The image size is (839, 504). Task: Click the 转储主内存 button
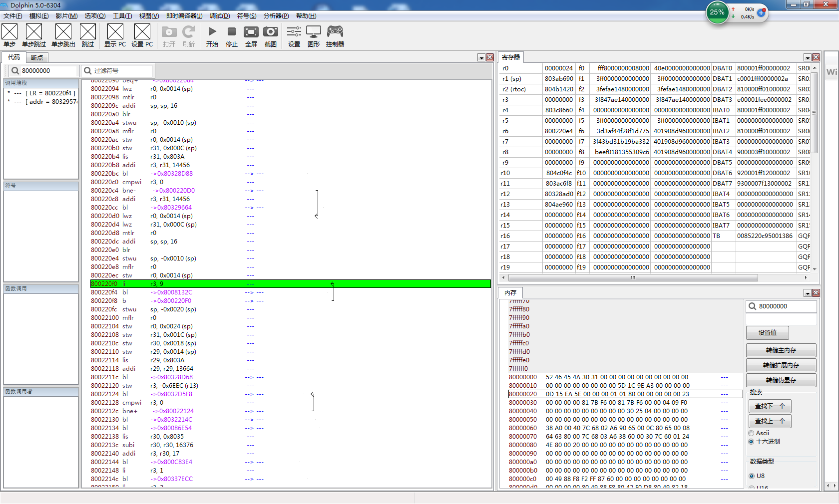[781, 350]
